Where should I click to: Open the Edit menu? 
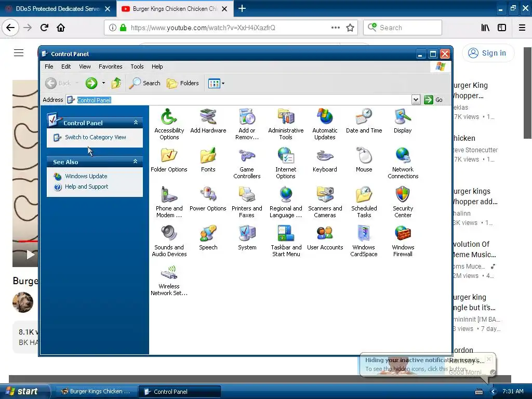pyautogui.click(x=66, y=66)
